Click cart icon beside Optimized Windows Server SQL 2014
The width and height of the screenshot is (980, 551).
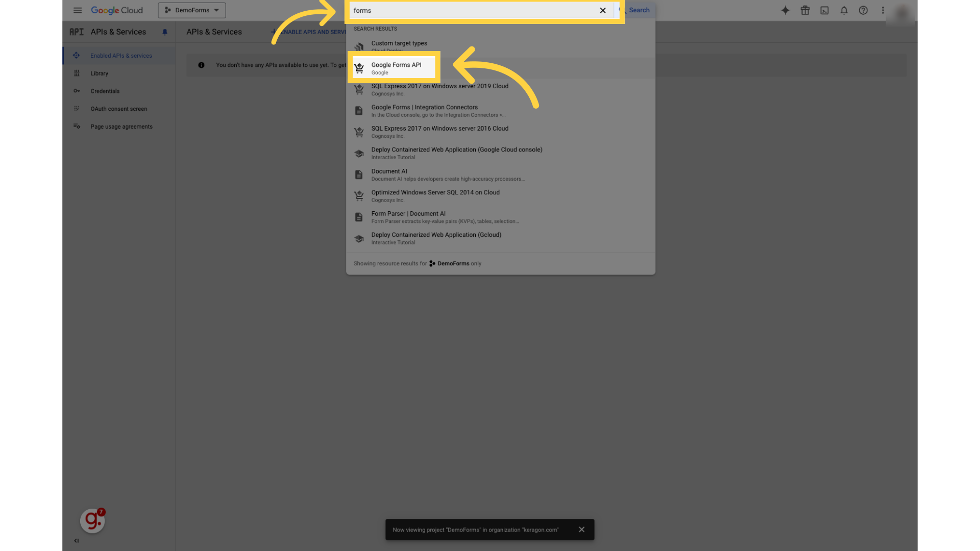359,196
